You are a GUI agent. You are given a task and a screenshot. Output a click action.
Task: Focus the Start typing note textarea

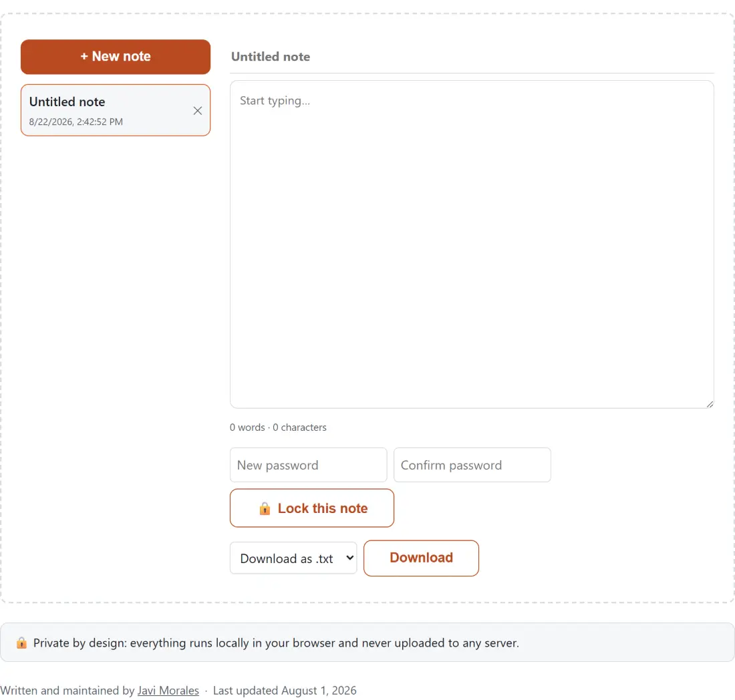coord(472,244)
